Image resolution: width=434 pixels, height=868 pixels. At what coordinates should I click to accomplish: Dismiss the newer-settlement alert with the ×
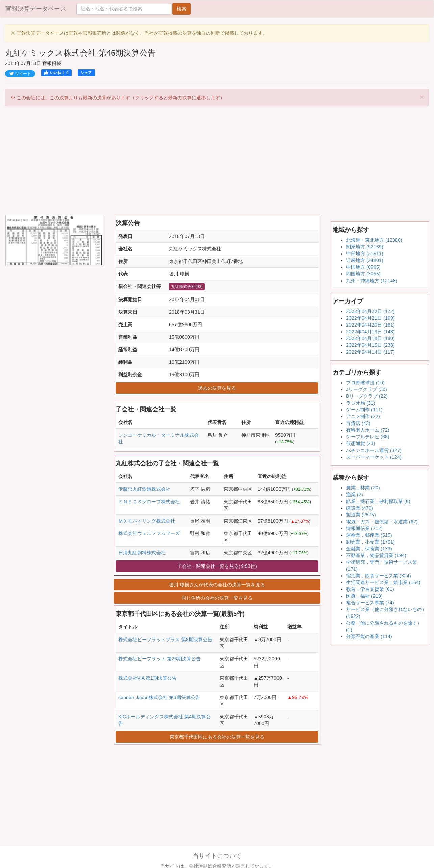click(421, 97)
